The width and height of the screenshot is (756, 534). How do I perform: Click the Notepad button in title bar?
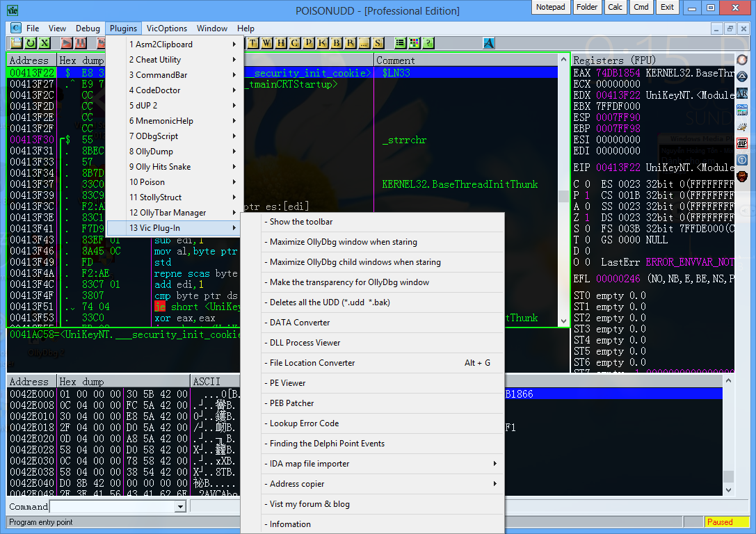(x=551, y=7)
